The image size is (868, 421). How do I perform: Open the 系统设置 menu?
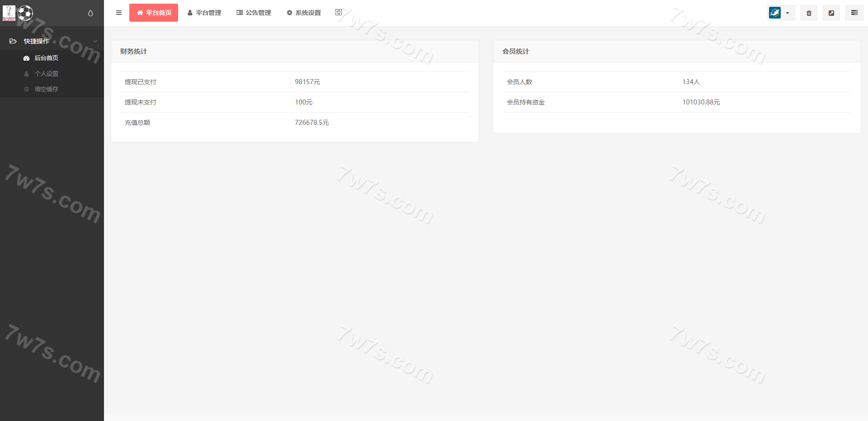pos(304,13)
